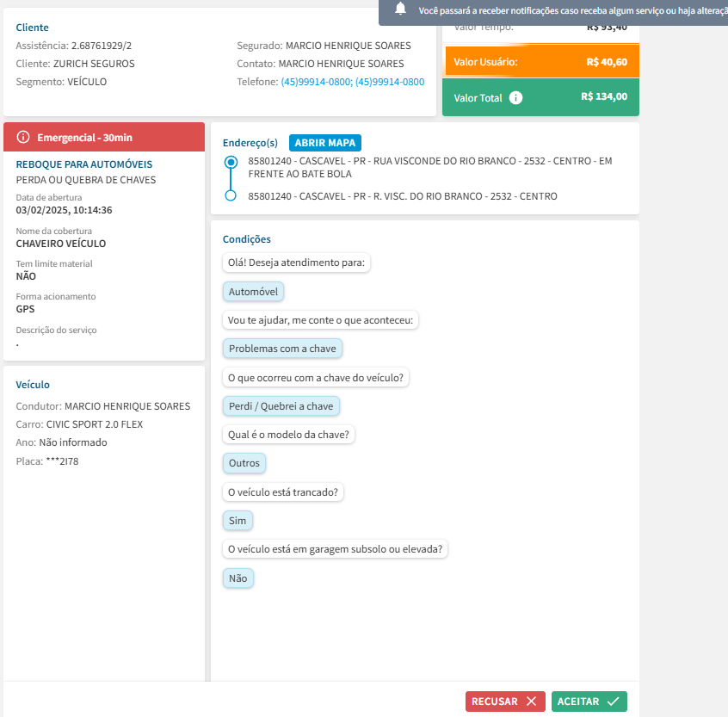Click the X icon on RECUSAR
728x717 pixels.
click(x=531, y=702)
